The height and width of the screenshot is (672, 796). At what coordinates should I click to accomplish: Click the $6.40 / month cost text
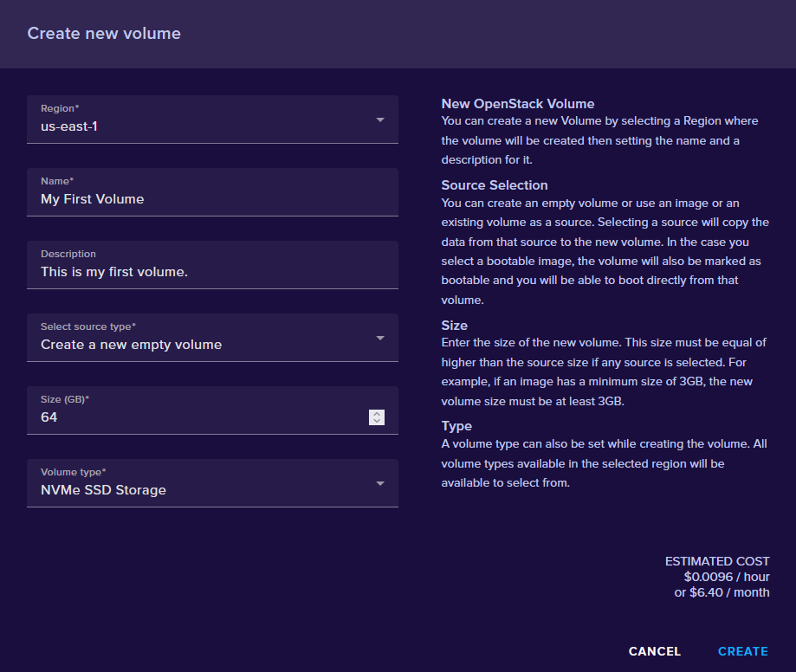[x=722, y=592]
